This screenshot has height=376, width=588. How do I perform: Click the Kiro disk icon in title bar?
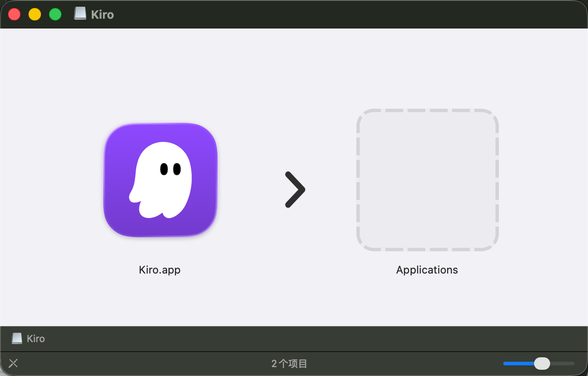click(80, 14)
